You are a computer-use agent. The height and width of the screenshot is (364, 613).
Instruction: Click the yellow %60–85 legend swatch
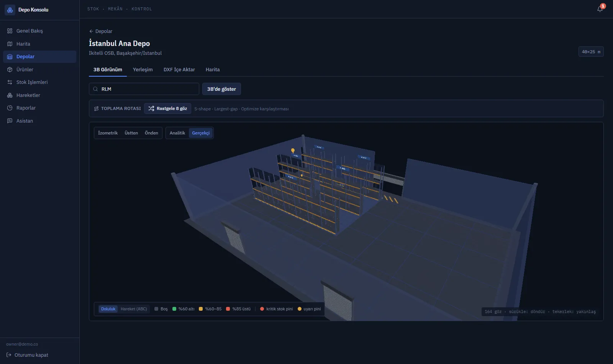pyautogui.click(x=201, y=309)
